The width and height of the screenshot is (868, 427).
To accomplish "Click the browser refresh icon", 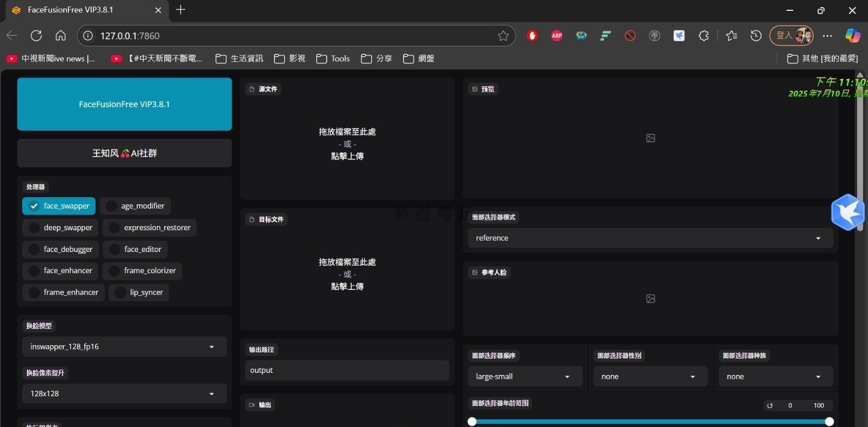I will click(x=36, y=36).
